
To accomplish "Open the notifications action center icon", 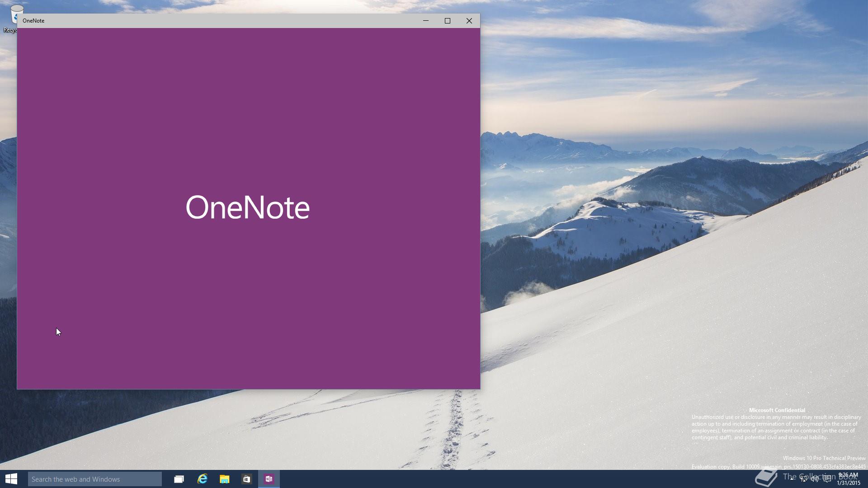I will point(827,479).
